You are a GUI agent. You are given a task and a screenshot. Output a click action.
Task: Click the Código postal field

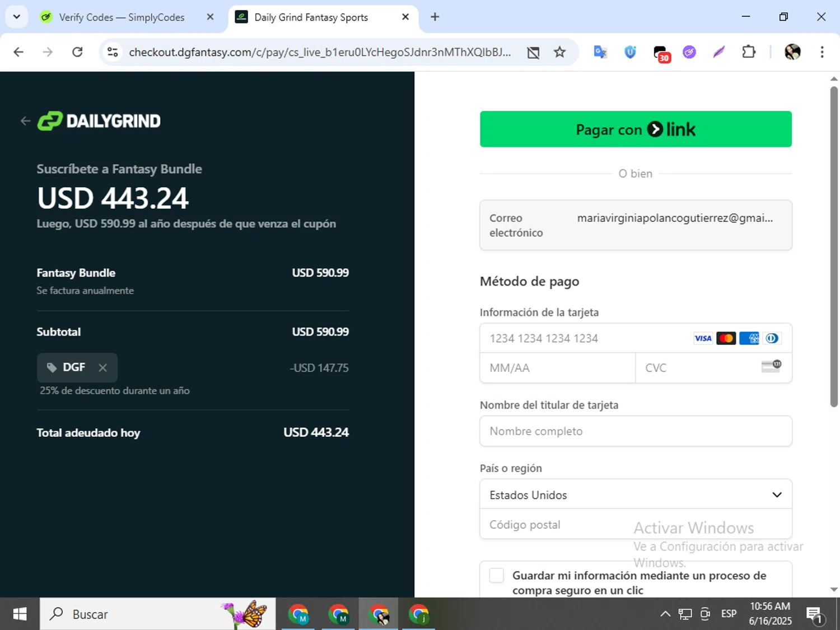(x=636, y=525)
